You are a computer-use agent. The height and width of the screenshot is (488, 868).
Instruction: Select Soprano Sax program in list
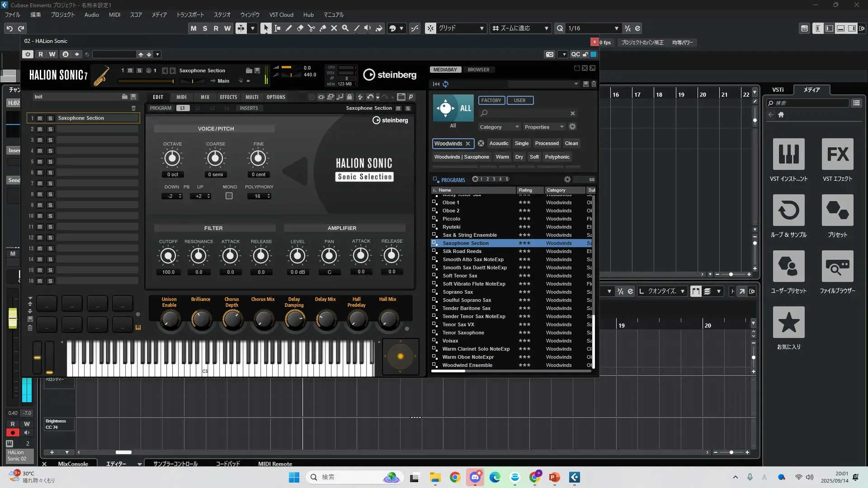[x=458, y=292]
